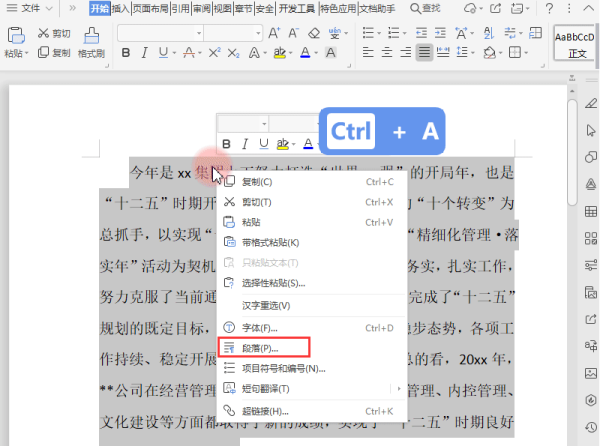Click the ribbon font color A swatch
Screen dimensions: 600x446
[305, 52]
